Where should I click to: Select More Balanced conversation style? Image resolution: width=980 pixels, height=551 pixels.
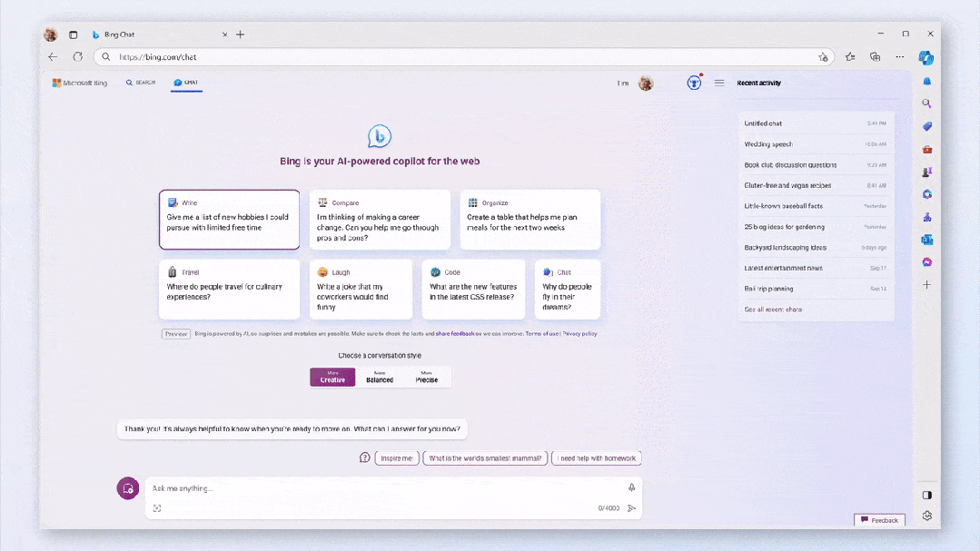pos(380,377)
